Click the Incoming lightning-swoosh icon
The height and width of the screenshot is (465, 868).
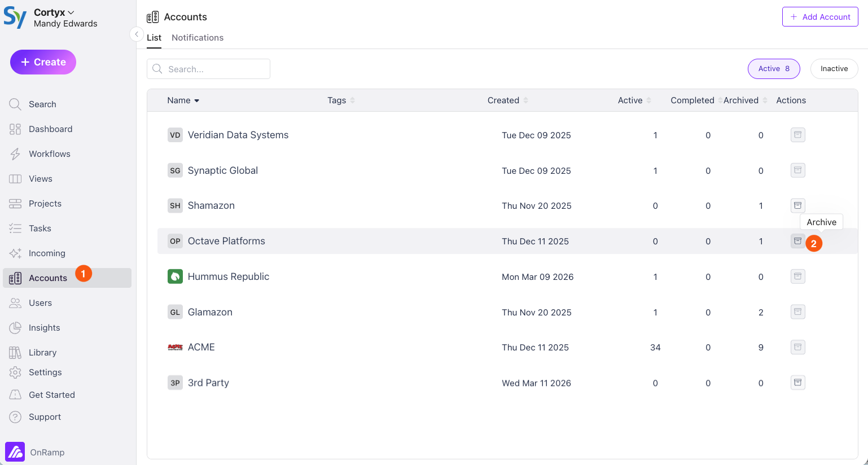click(15, 253)
